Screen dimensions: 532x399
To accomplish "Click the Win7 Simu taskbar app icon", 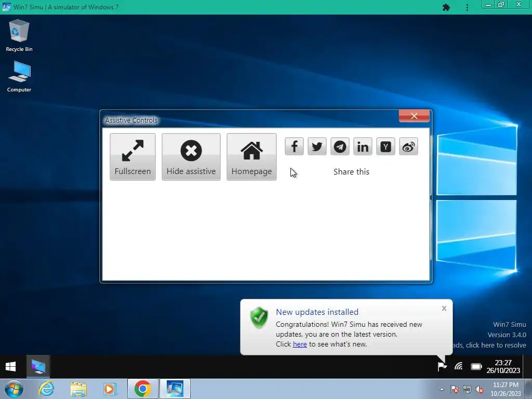I will (x=175, y=389).
